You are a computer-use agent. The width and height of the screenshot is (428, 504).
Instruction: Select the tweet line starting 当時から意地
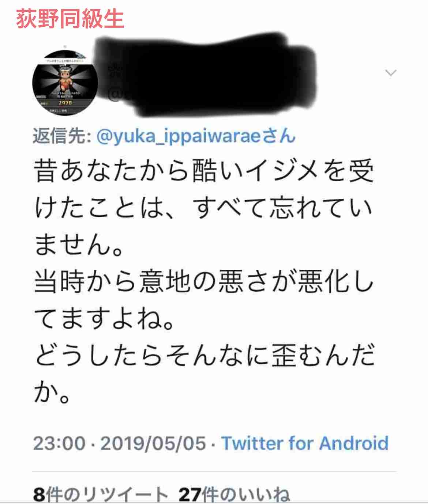[x=204, y=282]
